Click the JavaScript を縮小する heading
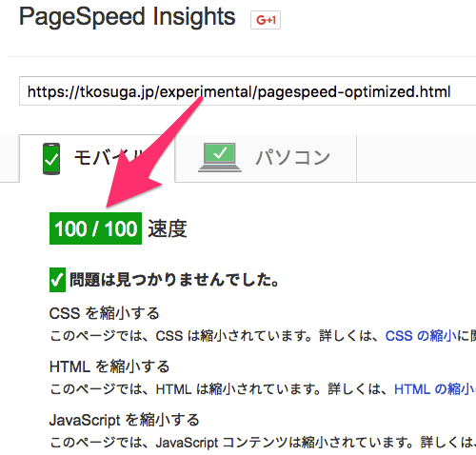476x455 pixels. pos(125,420)
